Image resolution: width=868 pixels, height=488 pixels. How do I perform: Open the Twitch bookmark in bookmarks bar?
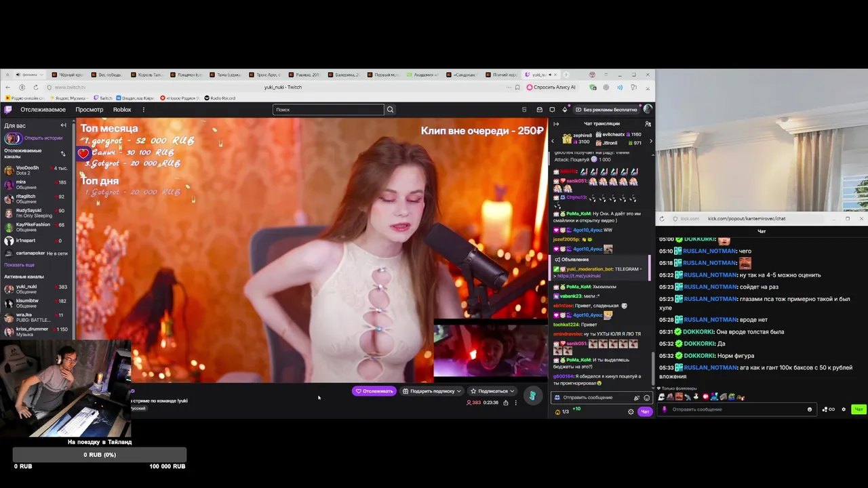click(103, 98)
